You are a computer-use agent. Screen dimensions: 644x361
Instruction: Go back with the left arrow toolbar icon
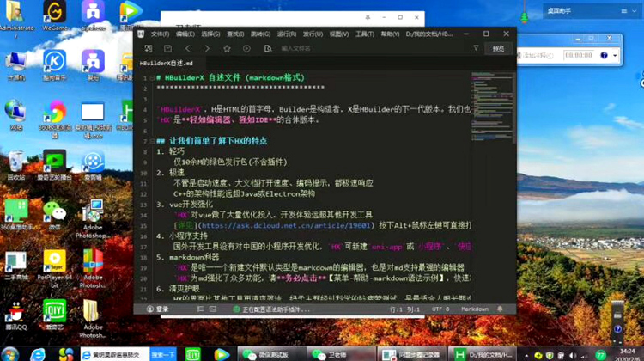coord(188,48)
